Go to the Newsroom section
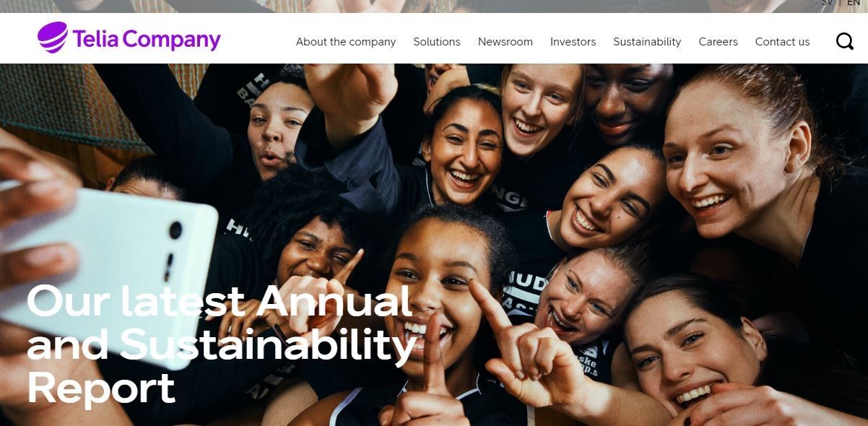Viewport: 868px width, 426px height. (x=505, y=42)
